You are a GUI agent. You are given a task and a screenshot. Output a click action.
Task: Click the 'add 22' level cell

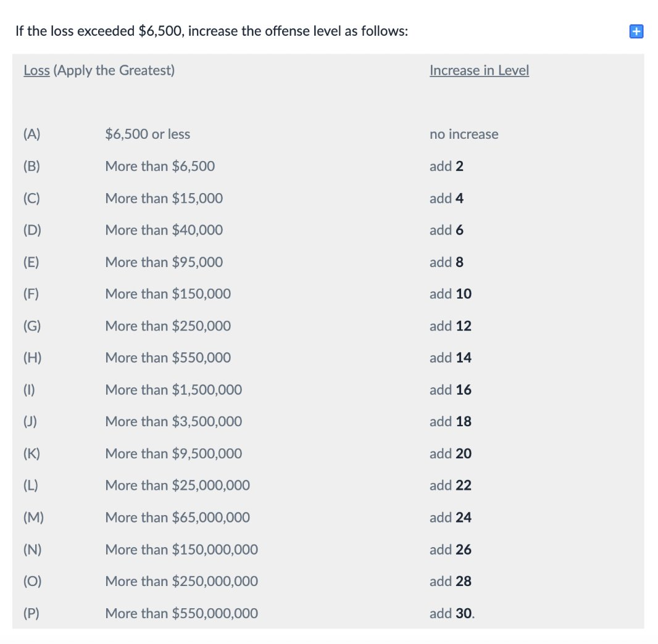pos(450,485)
